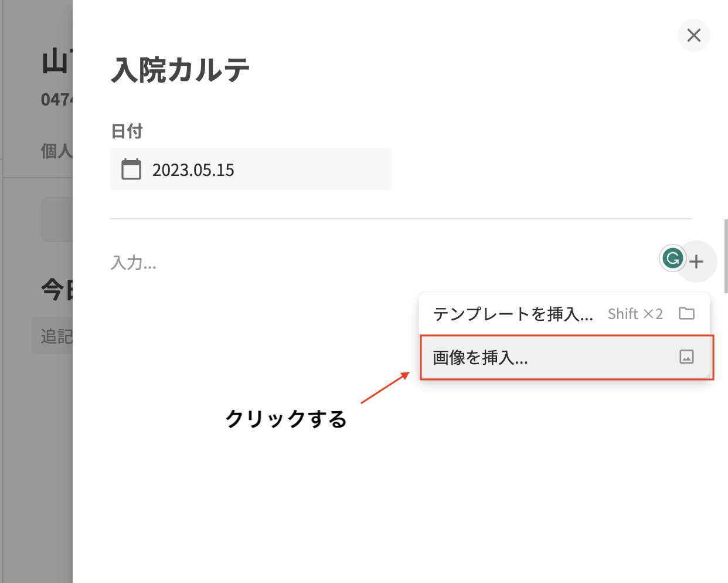Click the dimmed patient name 山 heading

pos(56,62)
